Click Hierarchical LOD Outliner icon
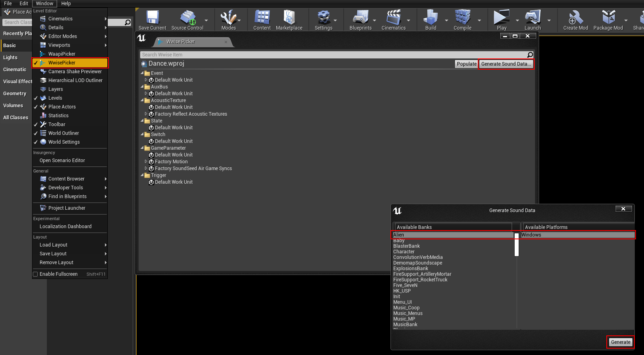 coord(43,80)
